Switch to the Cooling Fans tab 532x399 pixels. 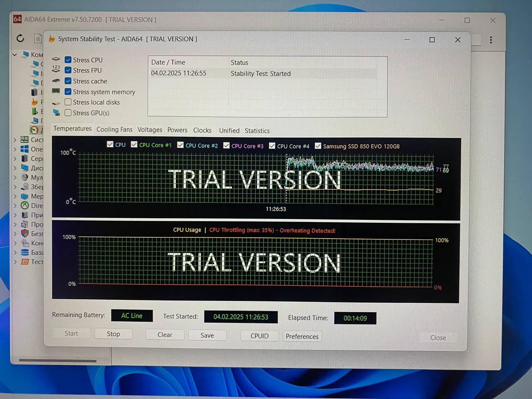point(114,129)
